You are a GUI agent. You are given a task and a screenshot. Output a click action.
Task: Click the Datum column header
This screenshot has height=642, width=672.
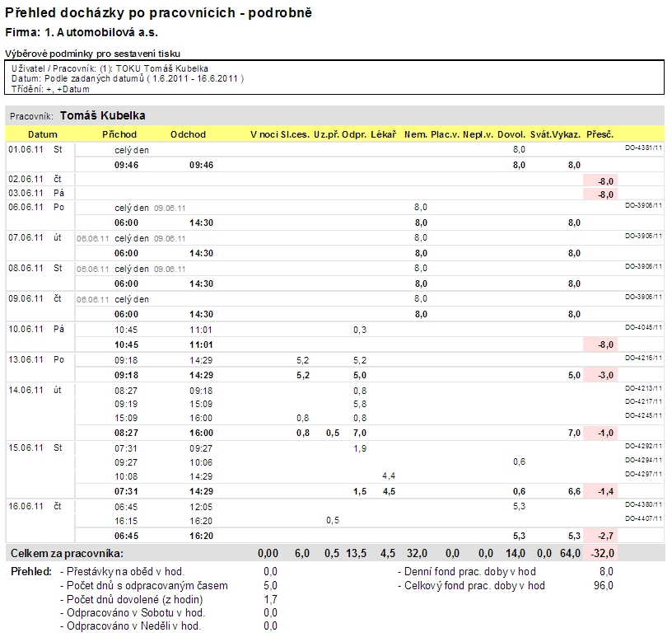42,134
